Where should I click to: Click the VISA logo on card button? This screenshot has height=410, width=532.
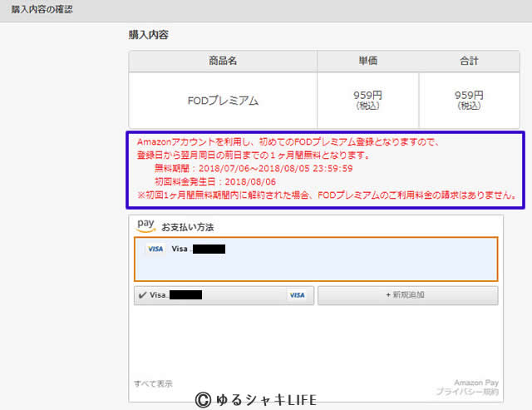point(297,295)
